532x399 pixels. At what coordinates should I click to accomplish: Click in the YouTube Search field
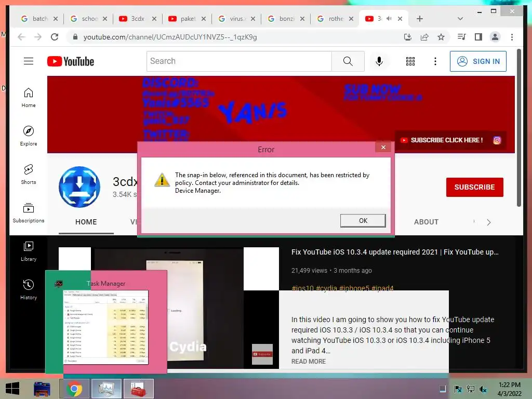point(239,61)
